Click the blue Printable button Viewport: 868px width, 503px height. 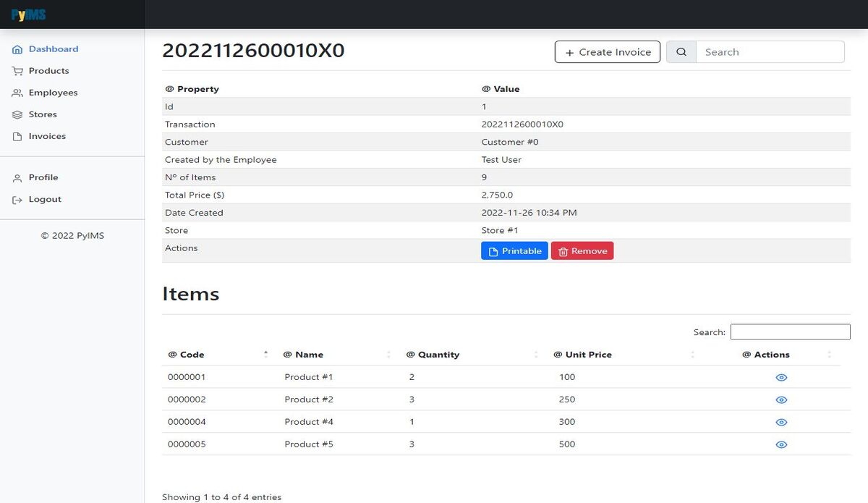coord(514,251)
